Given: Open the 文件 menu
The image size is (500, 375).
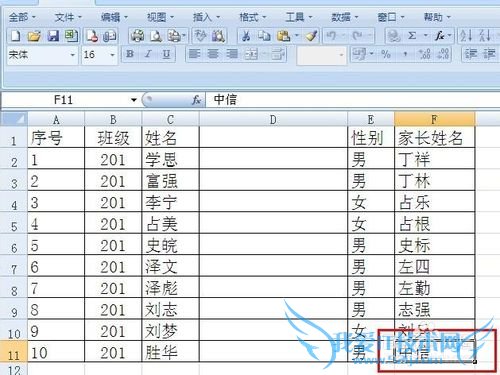Looking at the screenshot, I should pyautogui.click(x=68, y=17).
